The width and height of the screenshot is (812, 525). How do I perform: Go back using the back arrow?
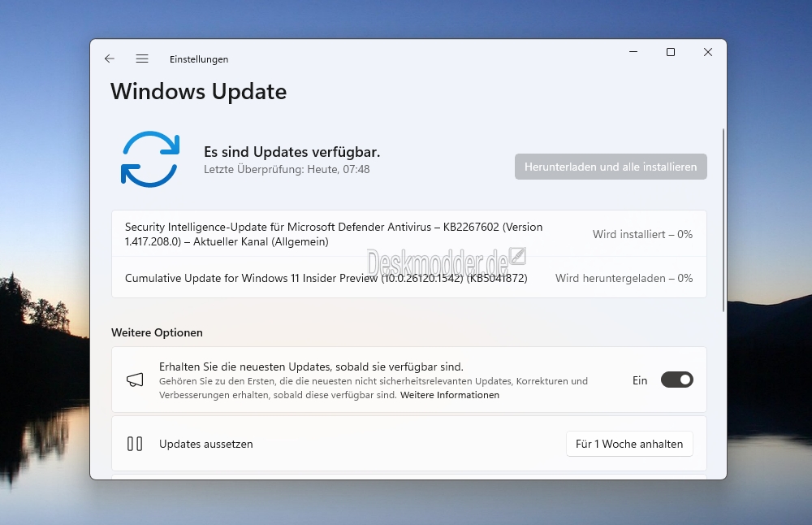click(110, 59)
